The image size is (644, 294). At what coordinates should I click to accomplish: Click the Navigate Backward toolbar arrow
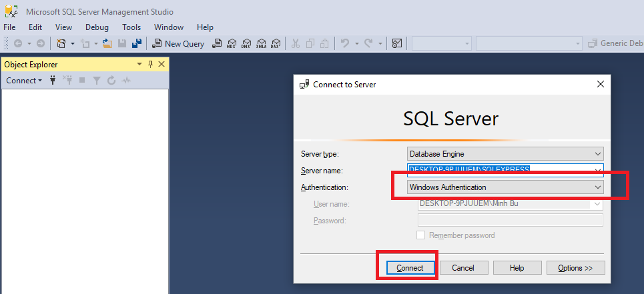click(18, 43)
